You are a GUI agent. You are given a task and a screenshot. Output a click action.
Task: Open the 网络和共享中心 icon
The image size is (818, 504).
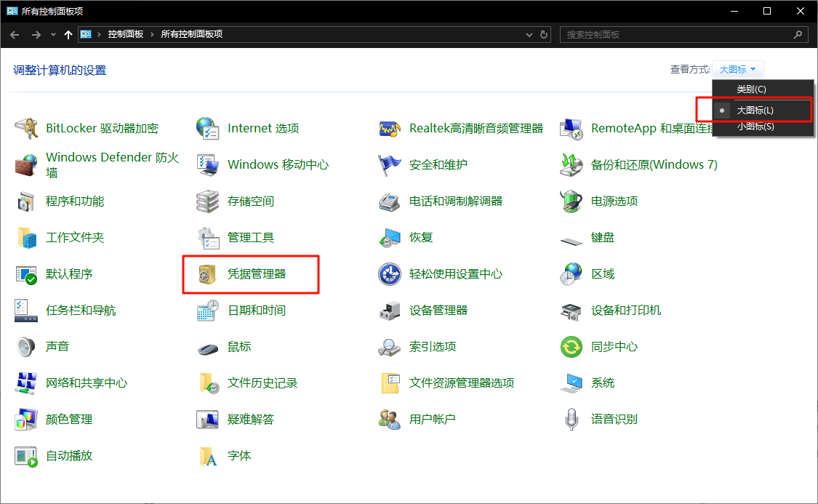[26, 383]
